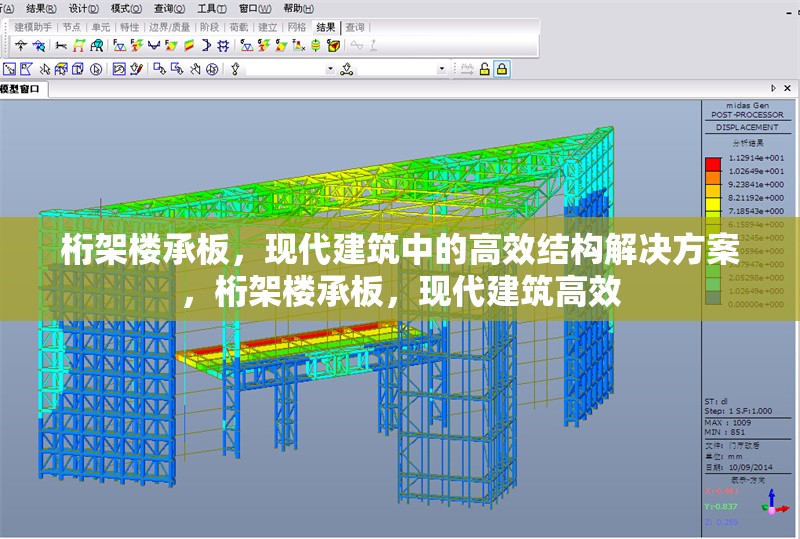Click the colored plate contour icon without letter

pyautogui.click(x=189, y=46)
